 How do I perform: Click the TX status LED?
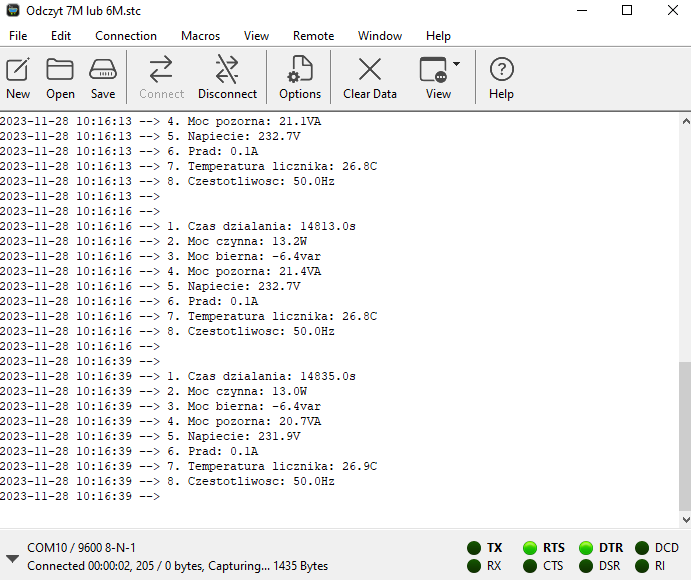(474, 548)
